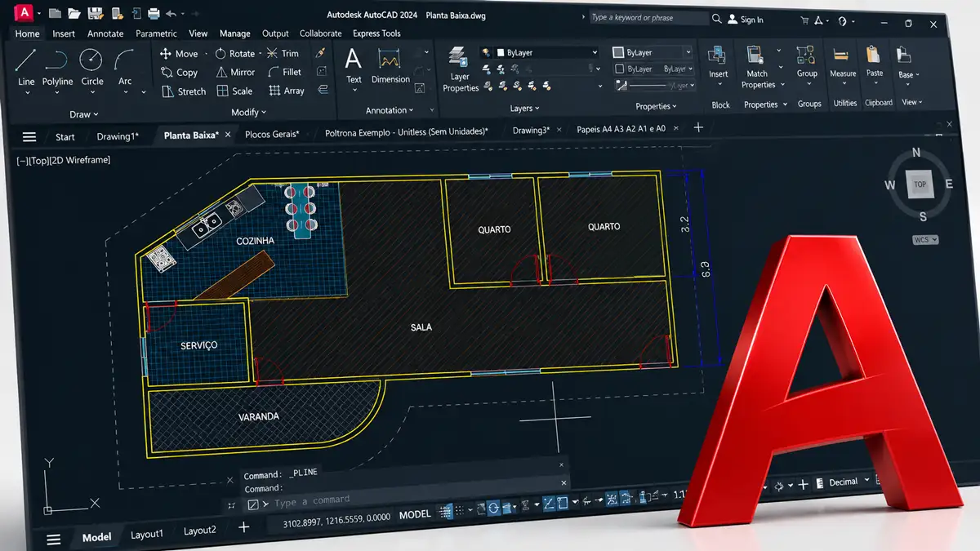This screenshot has width=980, height=551.
Task: Click the viewport label [Top]
Action: tap(38, 161)
